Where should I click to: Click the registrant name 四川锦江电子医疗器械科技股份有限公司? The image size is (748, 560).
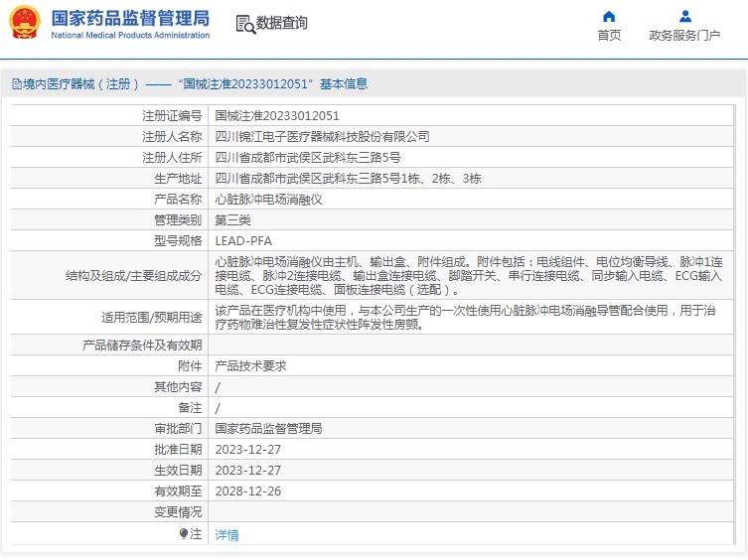click(323, 137)
